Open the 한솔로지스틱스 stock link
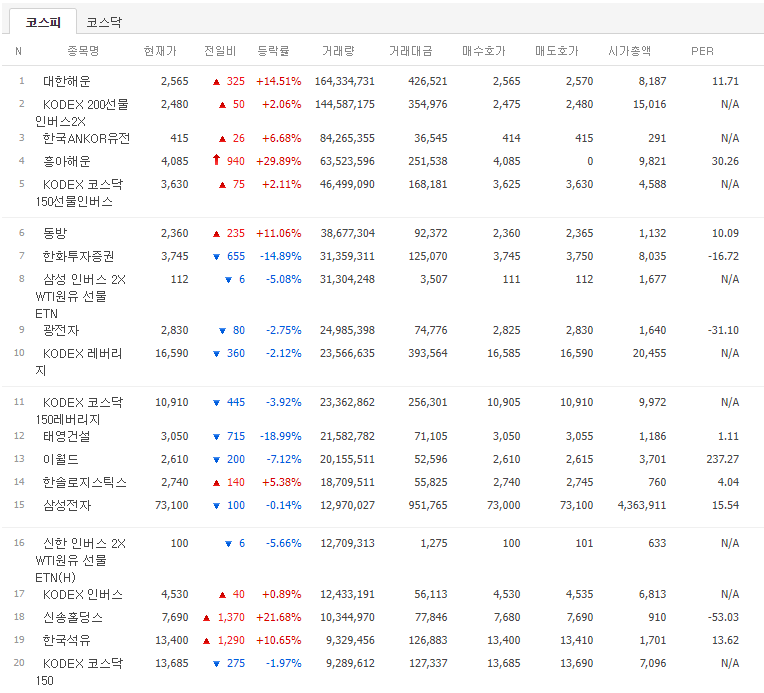The image size is (764, 693). coord(85,482)
